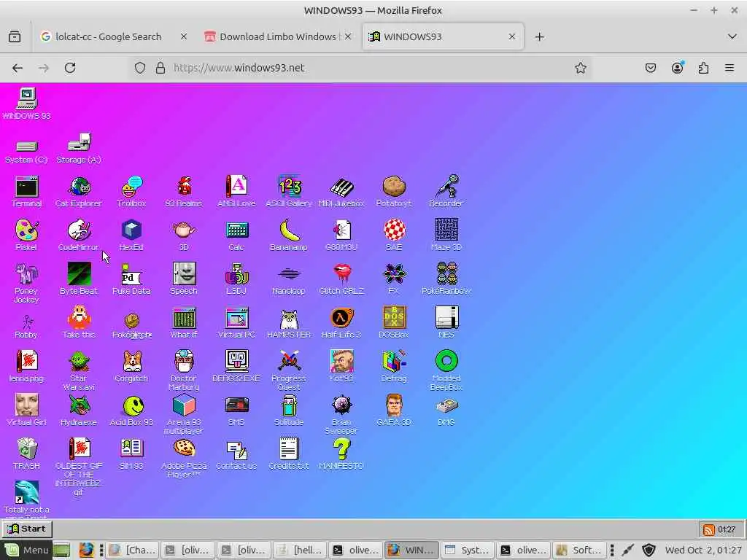Launch Solitude card game icon

[289, 411]
